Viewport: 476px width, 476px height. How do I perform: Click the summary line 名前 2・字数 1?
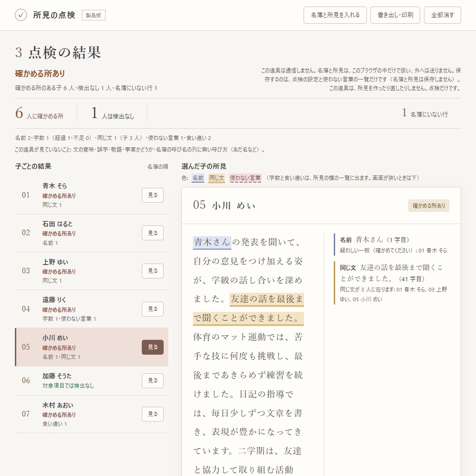(113, 138)
